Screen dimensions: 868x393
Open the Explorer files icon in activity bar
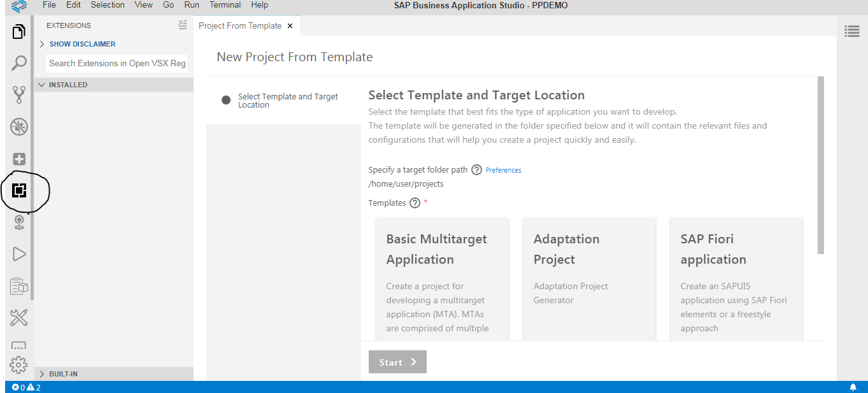(19, 31)
